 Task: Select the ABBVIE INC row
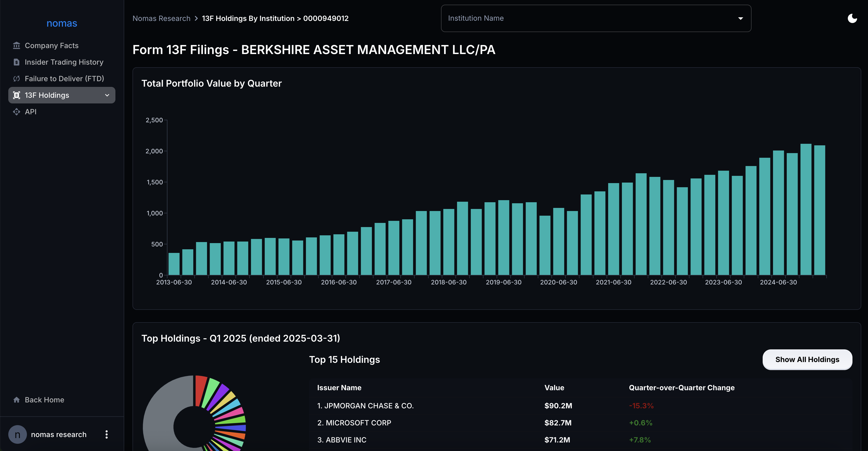tap(580, 440)
